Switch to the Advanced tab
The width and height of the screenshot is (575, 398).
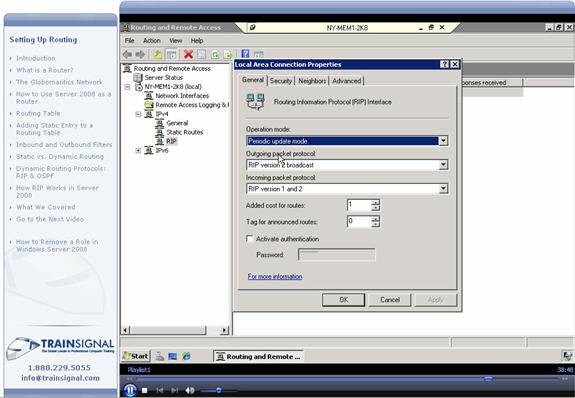coord(347,81)
